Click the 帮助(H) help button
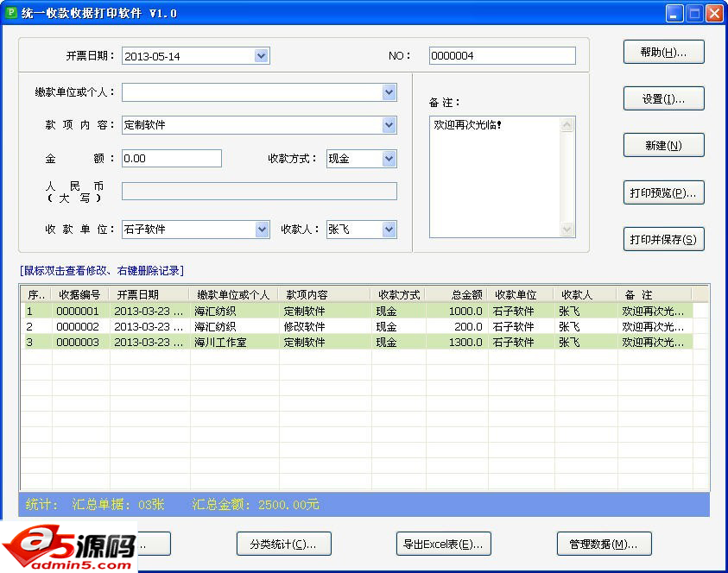 coord(663,51)
